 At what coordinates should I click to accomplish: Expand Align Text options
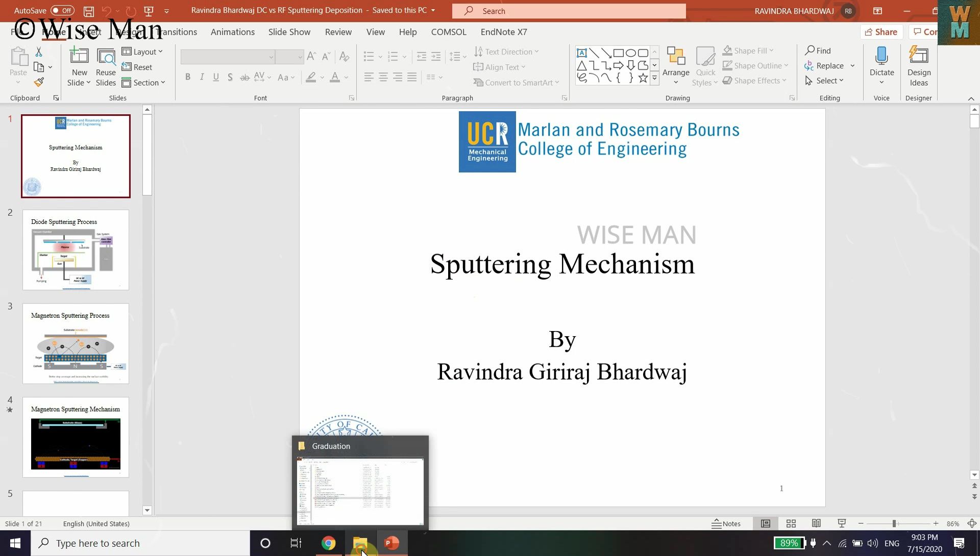click(x=499, y=67)
